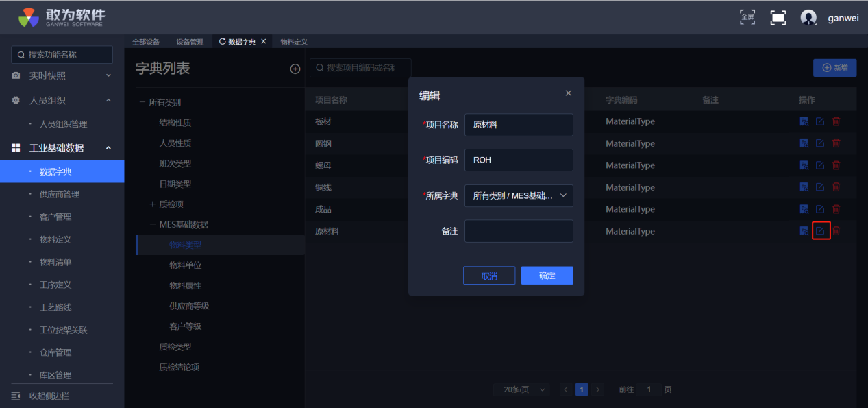Delete the 铜线 row with trash icon
The image size is (868, 408).
[x=836, y=187]
